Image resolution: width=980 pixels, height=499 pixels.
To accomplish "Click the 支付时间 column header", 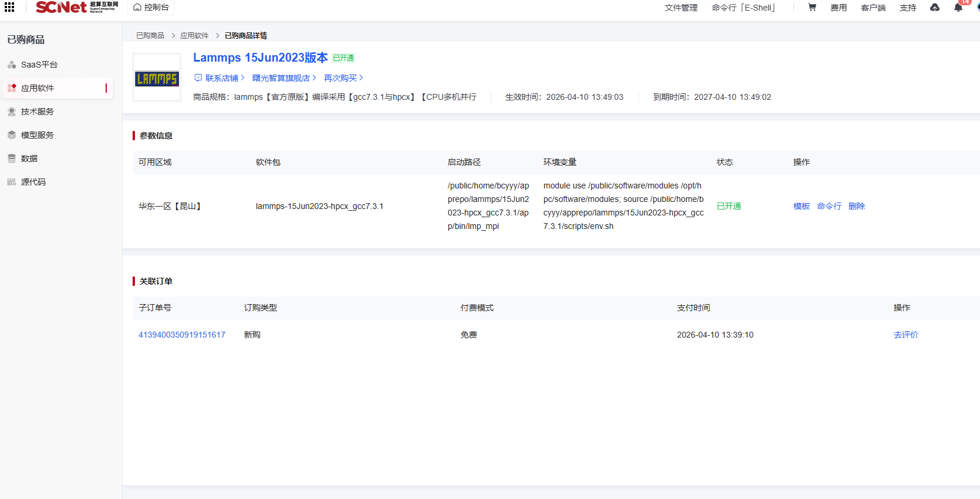I will pyautogui.click(x=694, y=308).
